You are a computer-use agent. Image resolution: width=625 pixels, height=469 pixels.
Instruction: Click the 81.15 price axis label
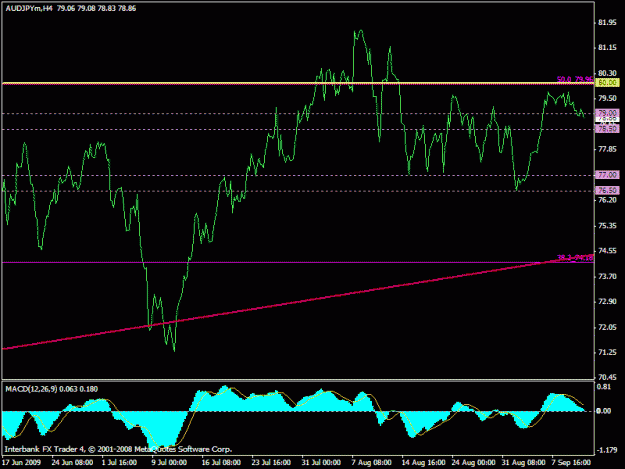(607, 48)
